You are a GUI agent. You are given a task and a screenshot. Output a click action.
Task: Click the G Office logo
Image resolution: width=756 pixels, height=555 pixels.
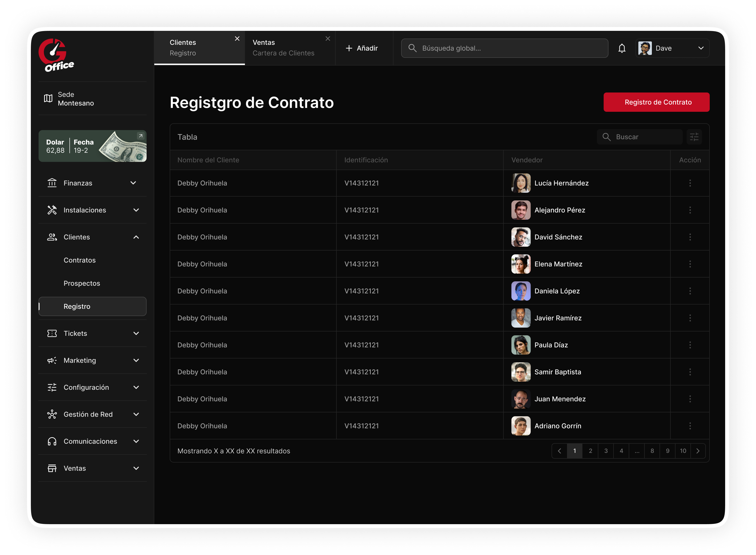[x=56, y=55]
